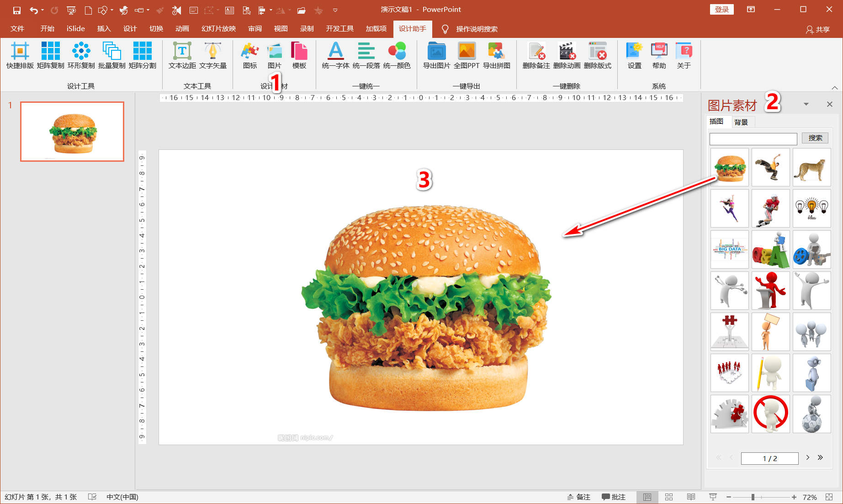Choose 导出图片 to export images

coord(437,55)
